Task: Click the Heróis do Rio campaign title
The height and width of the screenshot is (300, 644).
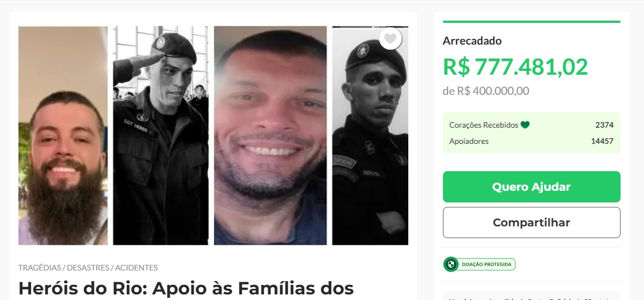Action: [x=186, y=289]
